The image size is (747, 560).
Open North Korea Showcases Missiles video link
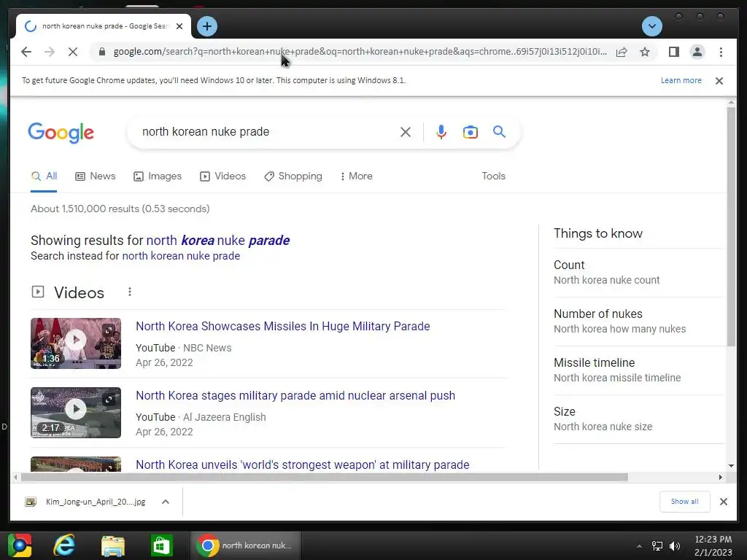283,326
